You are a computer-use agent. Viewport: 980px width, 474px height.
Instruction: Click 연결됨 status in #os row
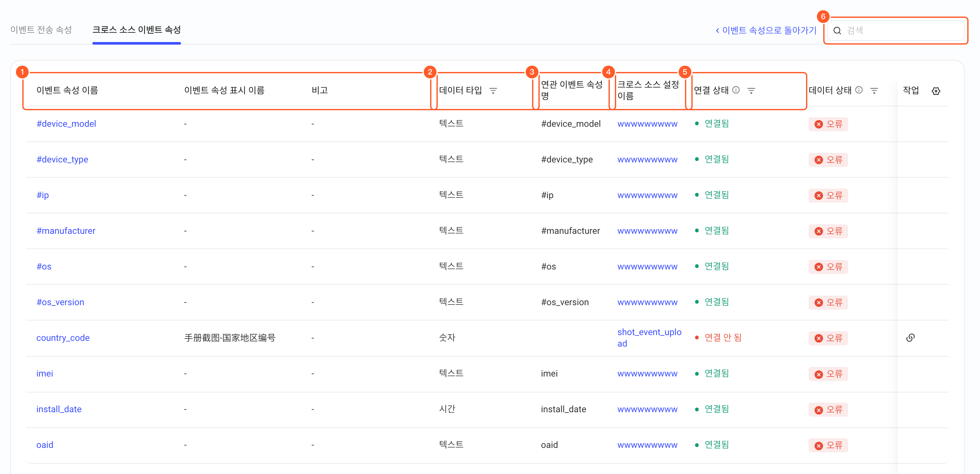[716, 266]
